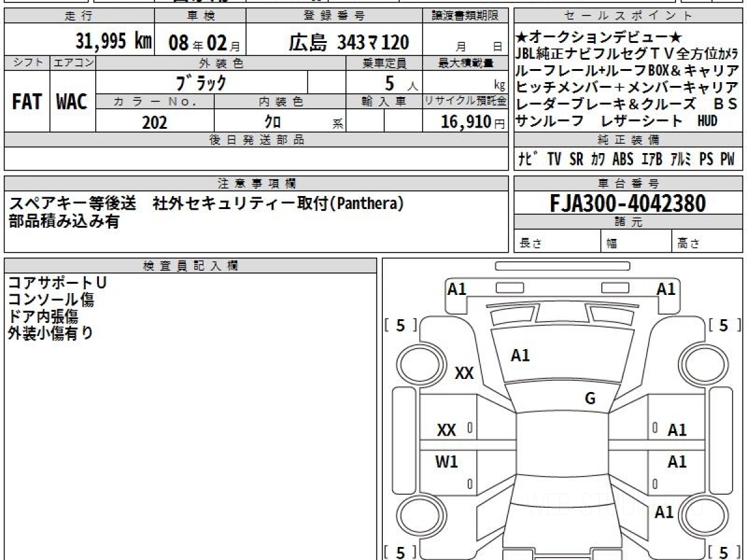Select seating capacity value 5 人
This screenshot has width=747, height=560.
click(402, 83)
